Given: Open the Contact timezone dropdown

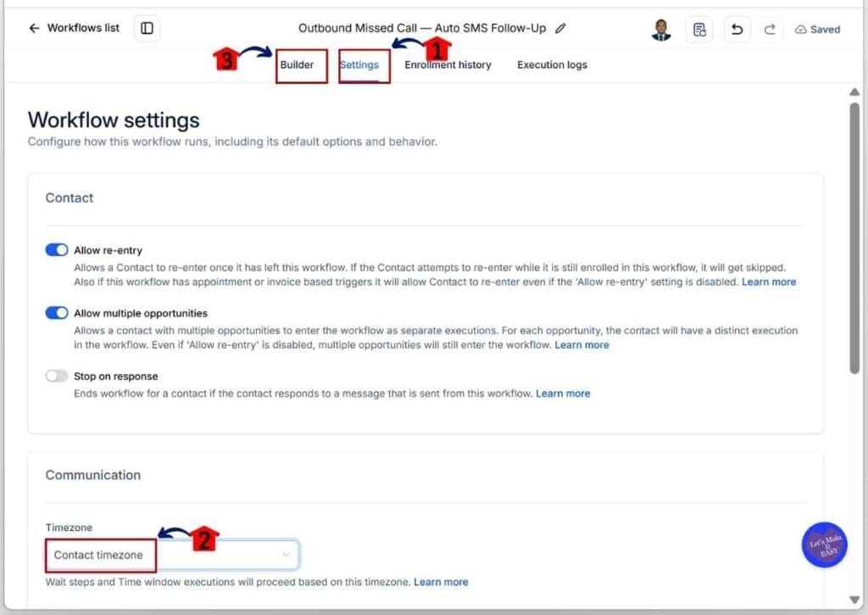Looking at the screenshot, I should 172,555.
